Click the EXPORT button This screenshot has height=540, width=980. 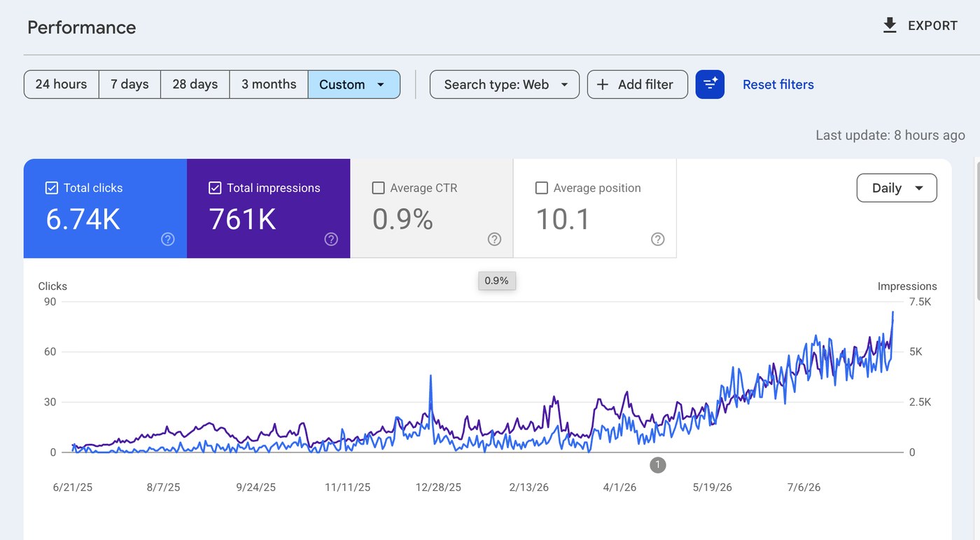[920, 26]
